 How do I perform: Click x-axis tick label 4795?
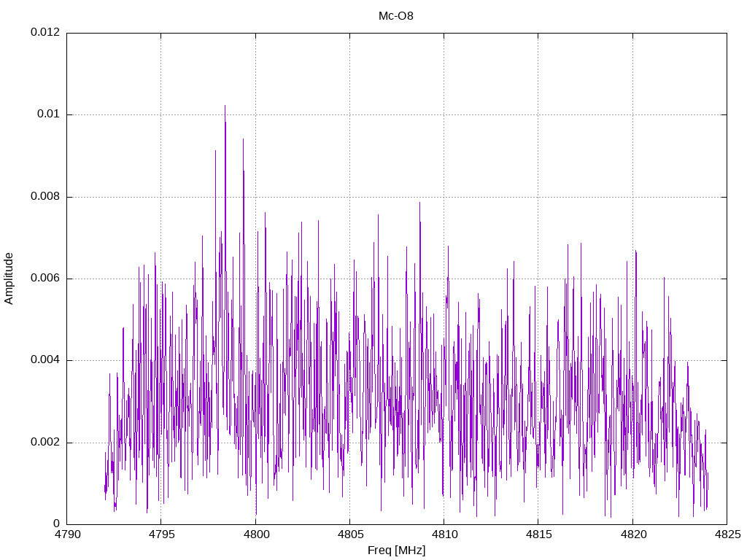point(161,534)
